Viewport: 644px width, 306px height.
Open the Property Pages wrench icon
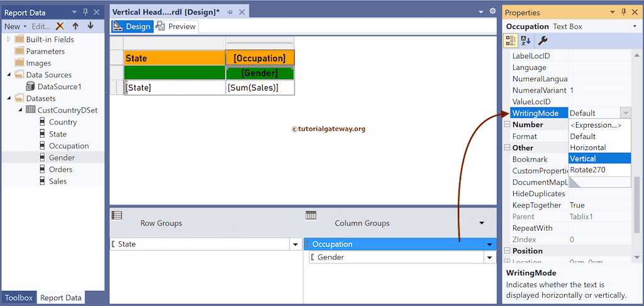[x=542, y=40]
